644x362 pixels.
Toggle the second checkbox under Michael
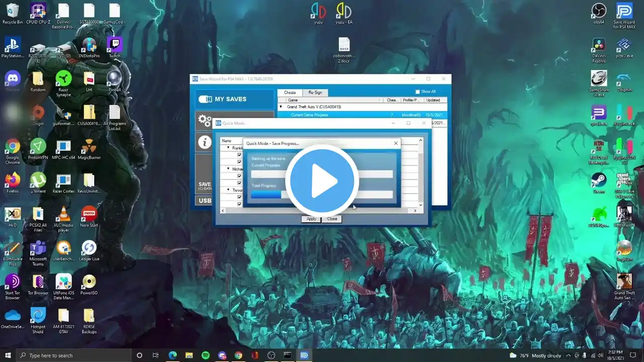239,183
